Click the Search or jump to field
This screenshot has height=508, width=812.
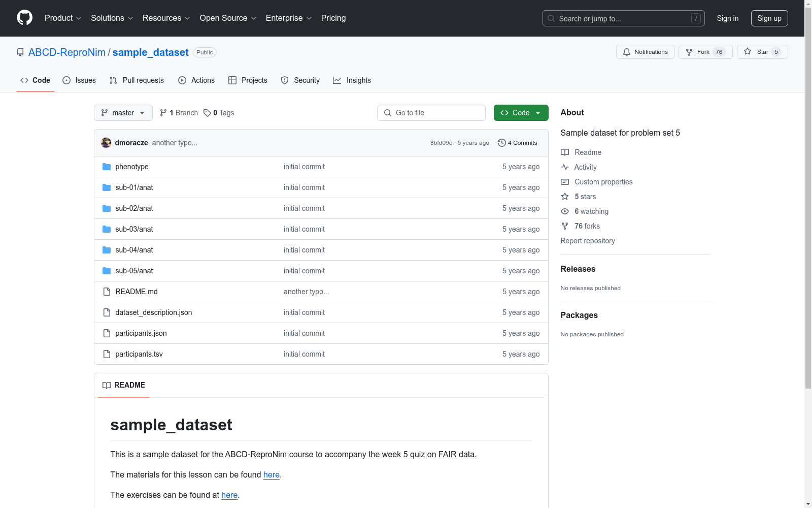pos(624,18)
